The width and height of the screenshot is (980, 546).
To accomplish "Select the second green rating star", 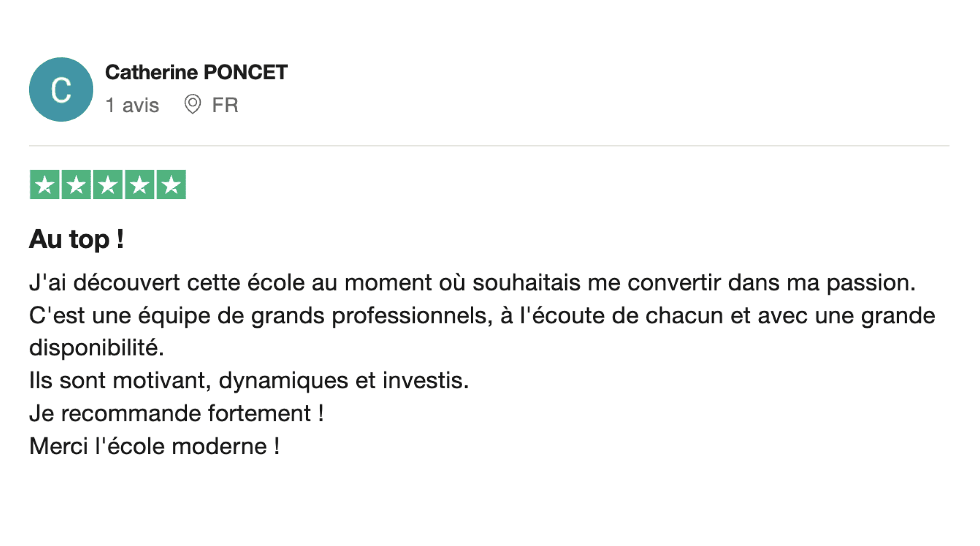I will click(x=76, y=185).
